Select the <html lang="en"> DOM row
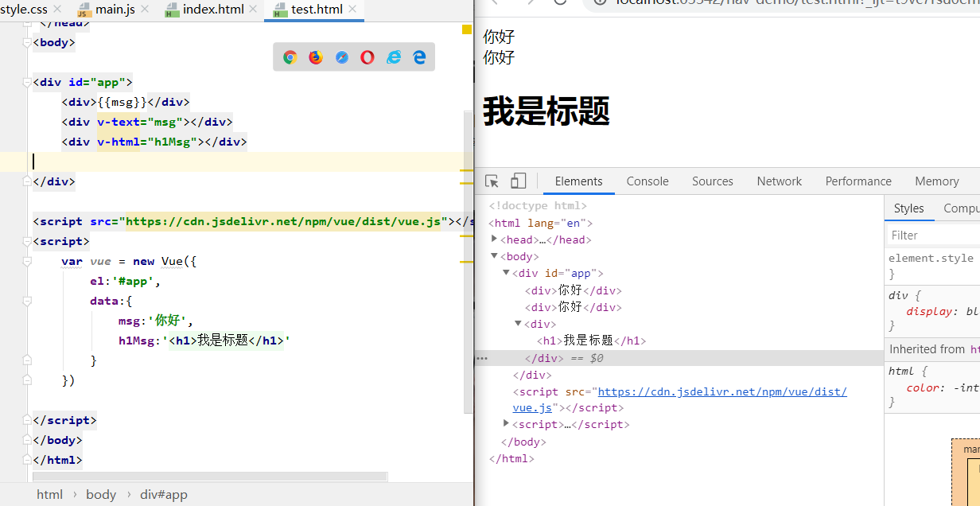 coord(540,223)
